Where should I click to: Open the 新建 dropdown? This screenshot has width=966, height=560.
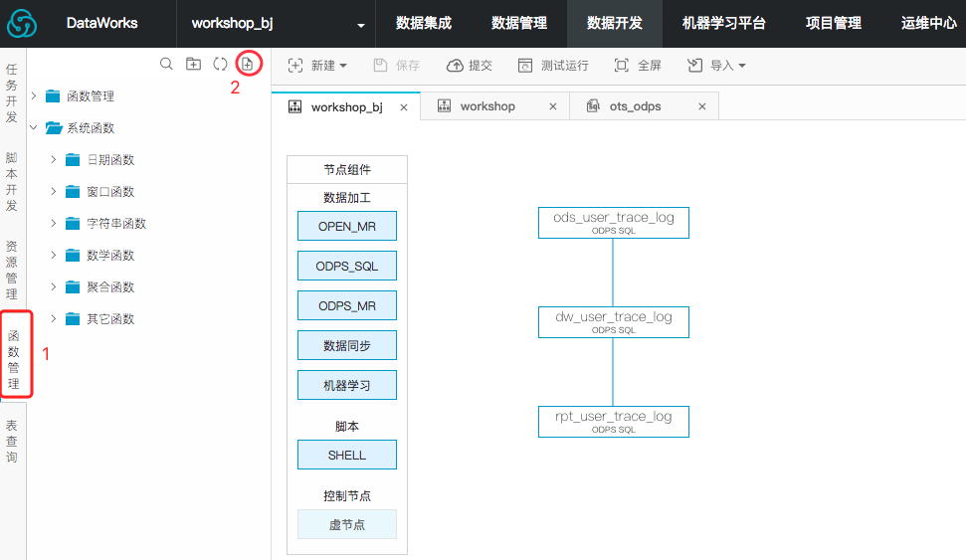click(317, 66)
